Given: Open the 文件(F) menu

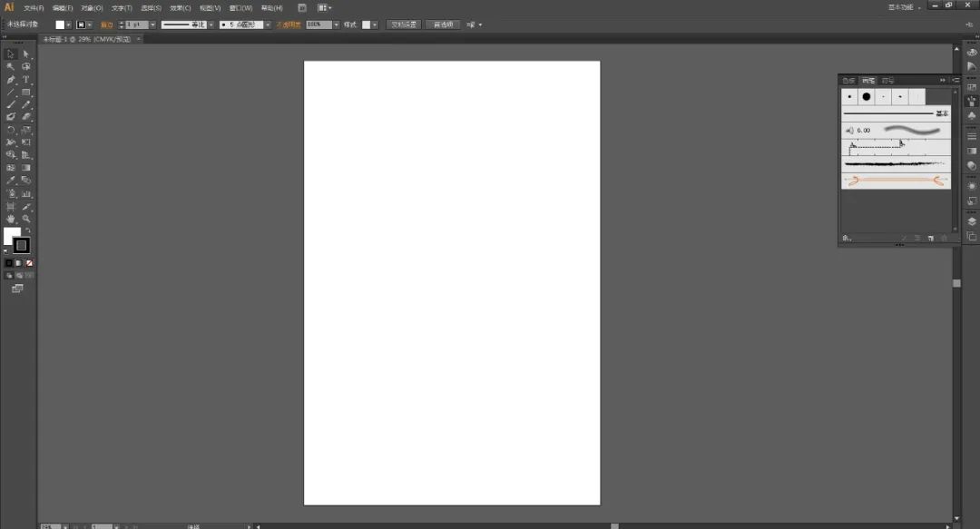Looking at the screenshot, I should click(34, 8).
